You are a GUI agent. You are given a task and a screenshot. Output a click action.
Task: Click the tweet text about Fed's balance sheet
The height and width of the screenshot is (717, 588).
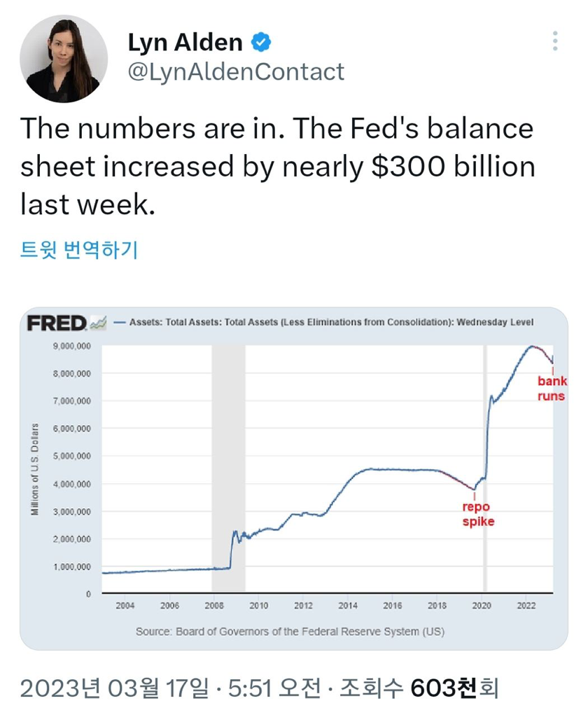[278, 167]
